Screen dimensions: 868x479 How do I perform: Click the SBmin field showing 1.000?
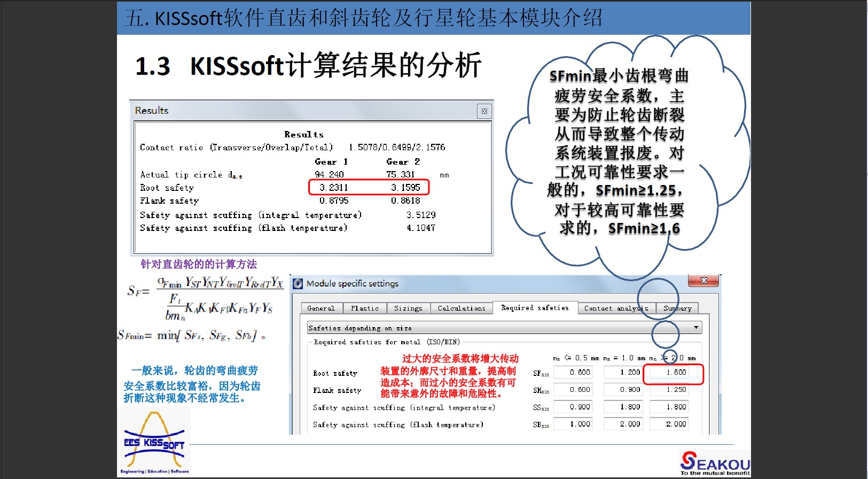(x=573, y=424)
